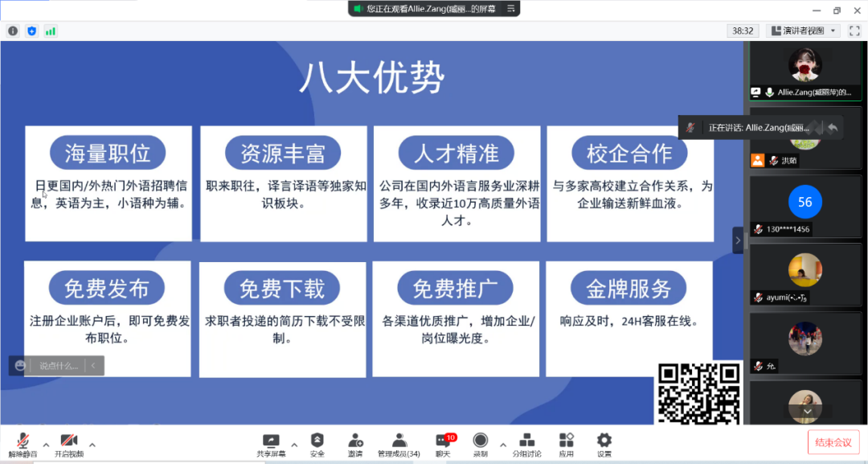Expand audio options arrow next to 解除静音
868x464 pixels.
(46, 444)
